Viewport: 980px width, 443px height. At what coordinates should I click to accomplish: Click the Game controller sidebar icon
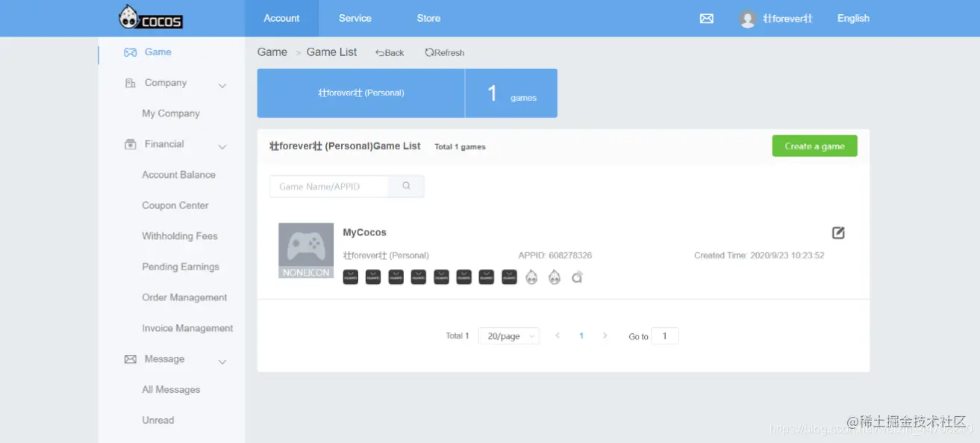click(x=130, y=52)
